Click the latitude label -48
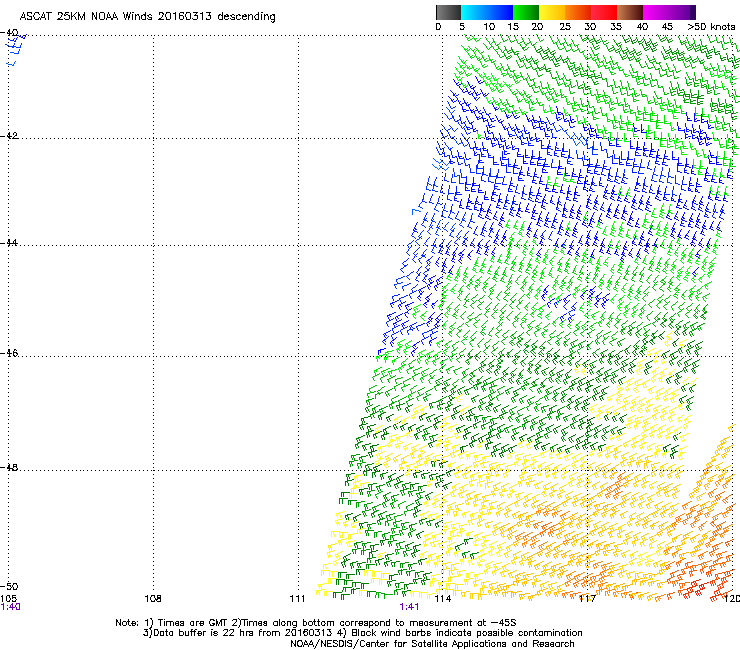This screenshot has width=740, height=650. pyautogui.click(x=9, y=467)
